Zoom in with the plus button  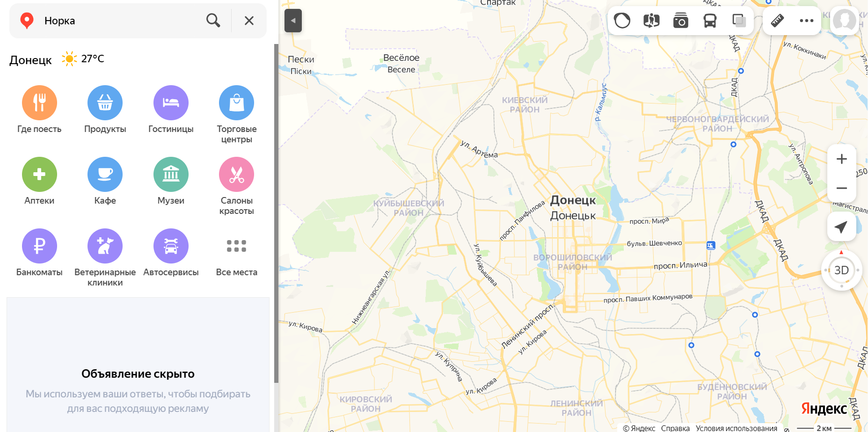point(841,159)
